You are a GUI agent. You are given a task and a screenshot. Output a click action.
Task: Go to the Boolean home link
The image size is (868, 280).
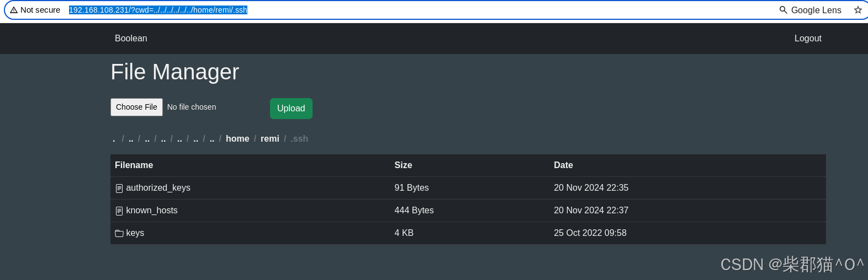[131, 39]
